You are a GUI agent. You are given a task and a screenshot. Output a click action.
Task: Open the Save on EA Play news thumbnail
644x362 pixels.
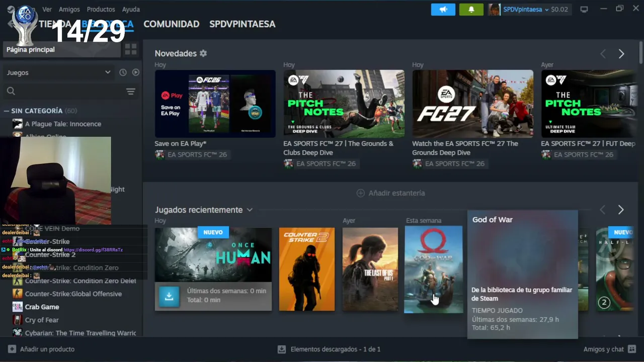215,104
